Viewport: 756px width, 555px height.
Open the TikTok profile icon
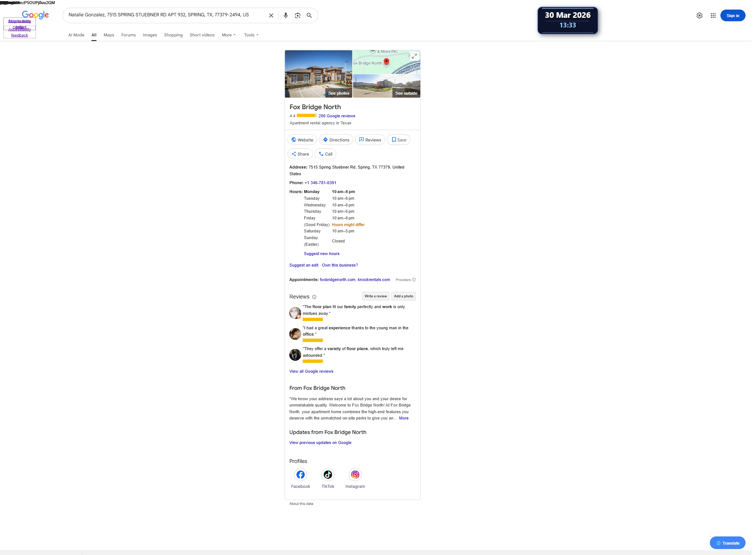pyautogui.click(x=328, y=475)
